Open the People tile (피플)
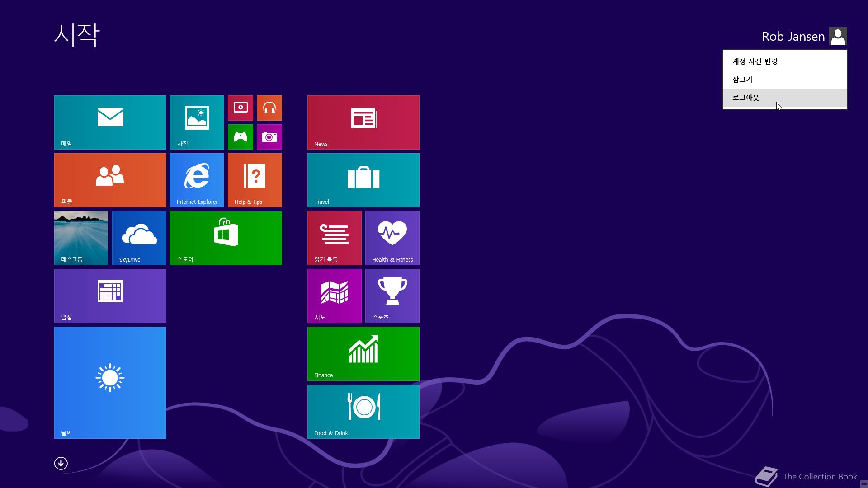Image resolution: width=868 pixels, height=488 pixels. 110,180
